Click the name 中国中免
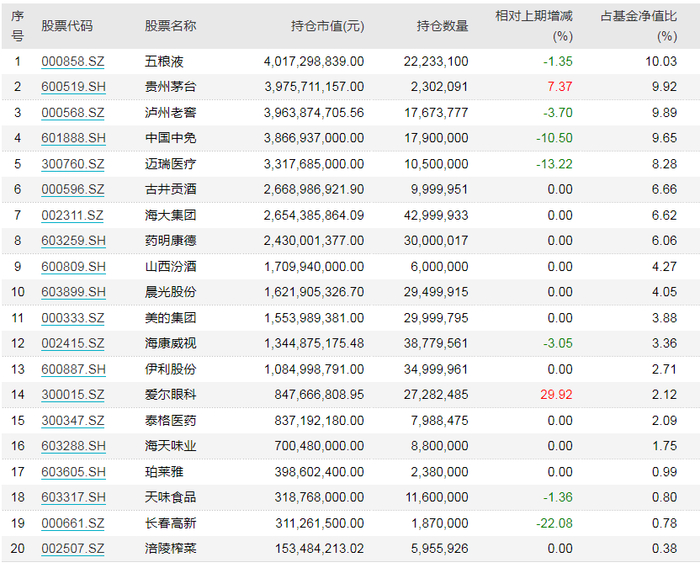The image size is (700, 563). point(171,138)
